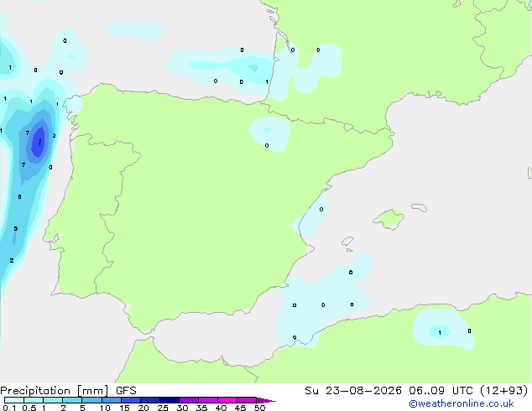The height and width of the screenshot is (411, 532).
Task: Click the '15' legend scale label
Action: [x=124, y=408]
